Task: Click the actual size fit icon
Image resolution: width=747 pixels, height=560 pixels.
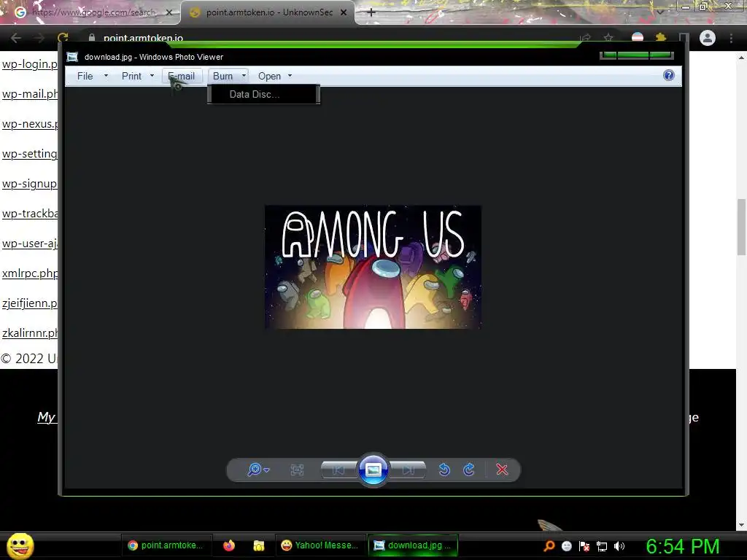Action: pos(297,470)
